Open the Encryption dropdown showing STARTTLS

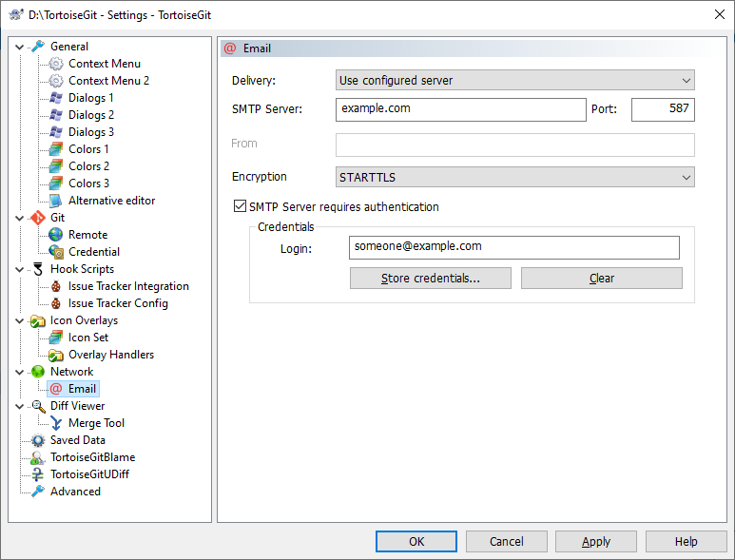click(x=514, y=177)
